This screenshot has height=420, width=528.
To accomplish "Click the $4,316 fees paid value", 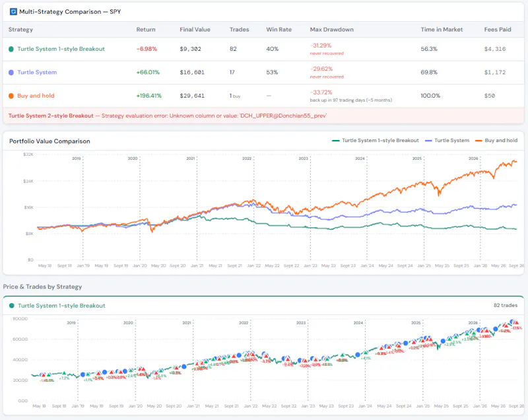I will click(495, 49).
